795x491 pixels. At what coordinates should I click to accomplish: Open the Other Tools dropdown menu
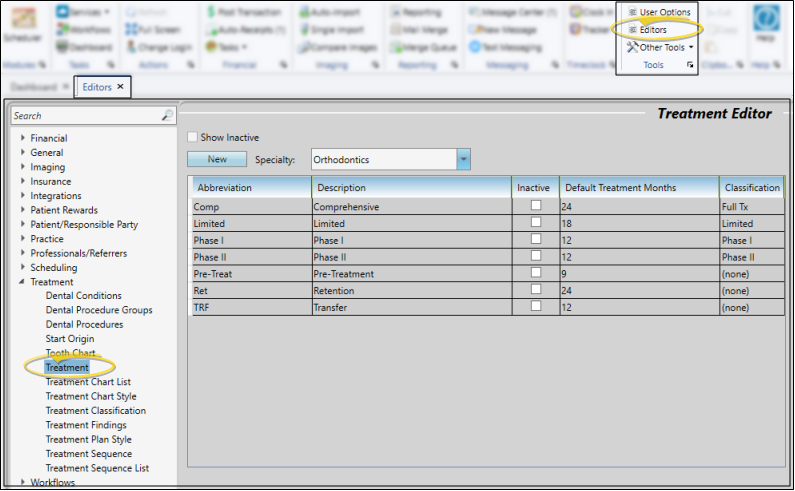pos(660,47)
